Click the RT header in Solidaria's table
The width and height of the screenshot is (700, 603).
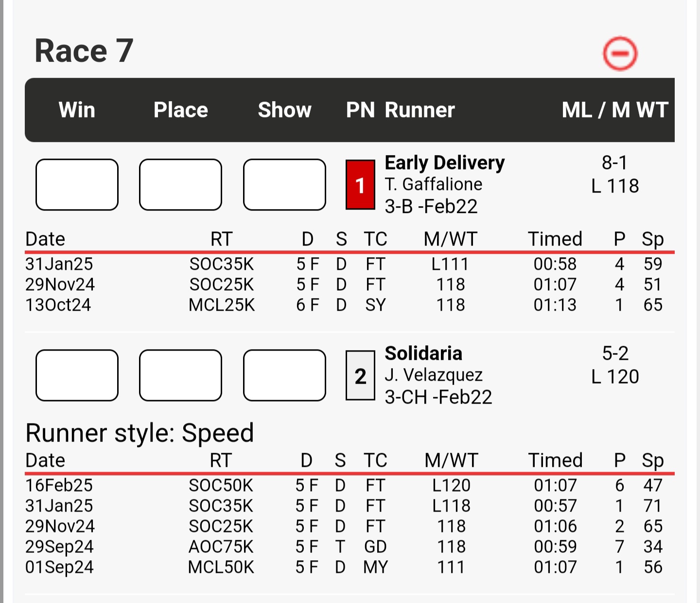point(221,460)
